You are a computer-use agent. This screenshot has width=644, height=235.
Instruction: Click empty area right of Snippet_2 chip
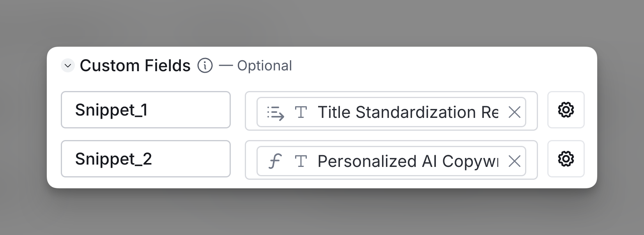click(532, 160)
